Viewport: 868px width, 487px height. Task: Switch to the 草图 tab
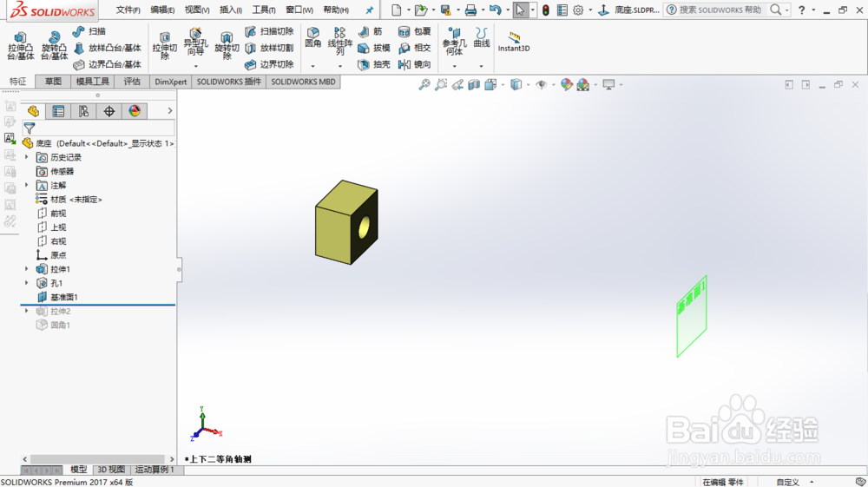pyautogui.click(x=53, y=82)
